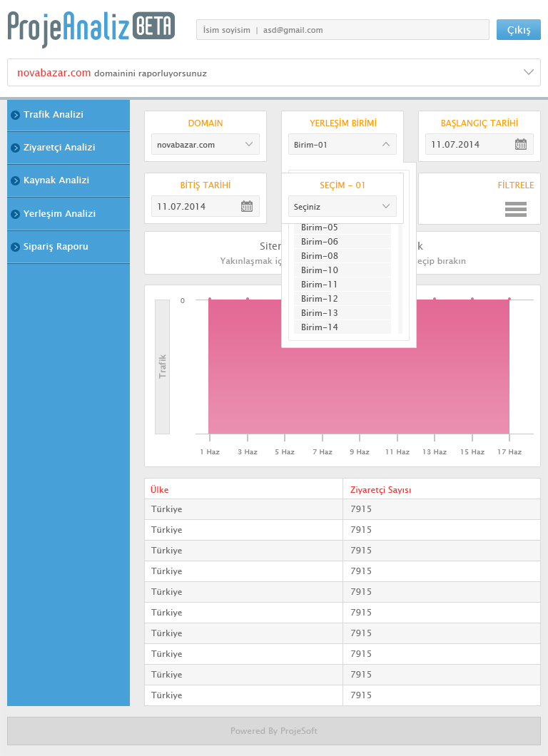Screen dimensions: 548x756
Task: Click the arrow icon beside Sipariş Raporu
Action: pos(15,247)
